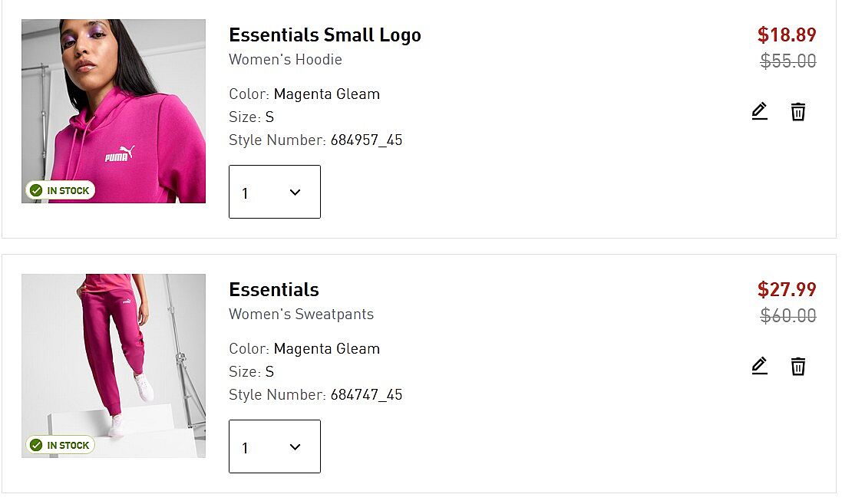This screenshot has height=504, width=842.
Task: Delete the Women's Hoodie from cart
Action: click(x=798, y=112)
